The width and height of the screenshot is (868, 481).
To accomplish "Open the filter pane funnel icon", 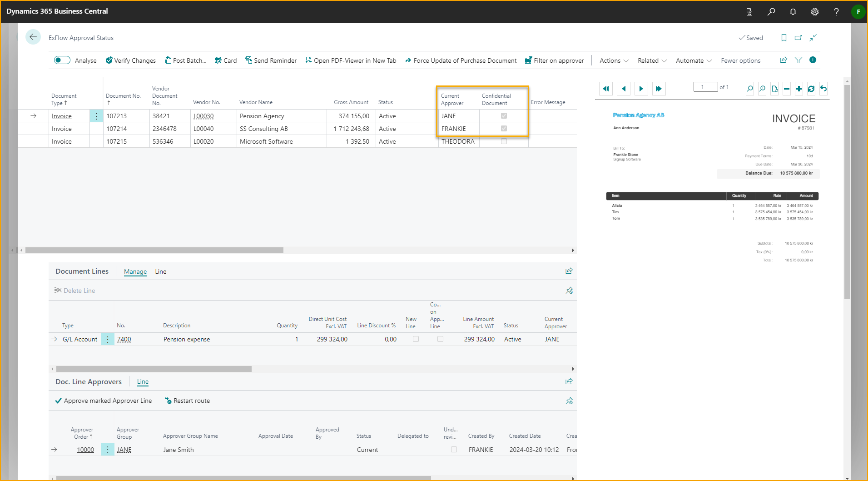I will (799, 60).
